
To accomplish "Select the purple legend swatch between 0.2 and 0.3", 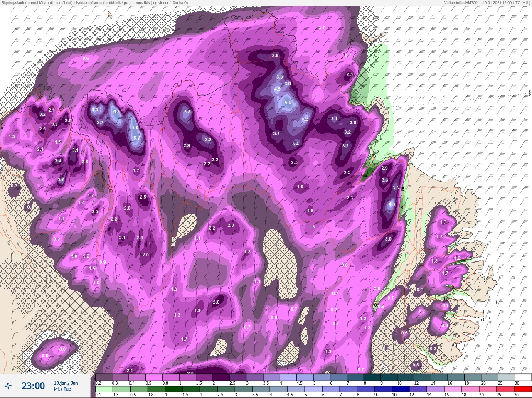I will point(104,377).
